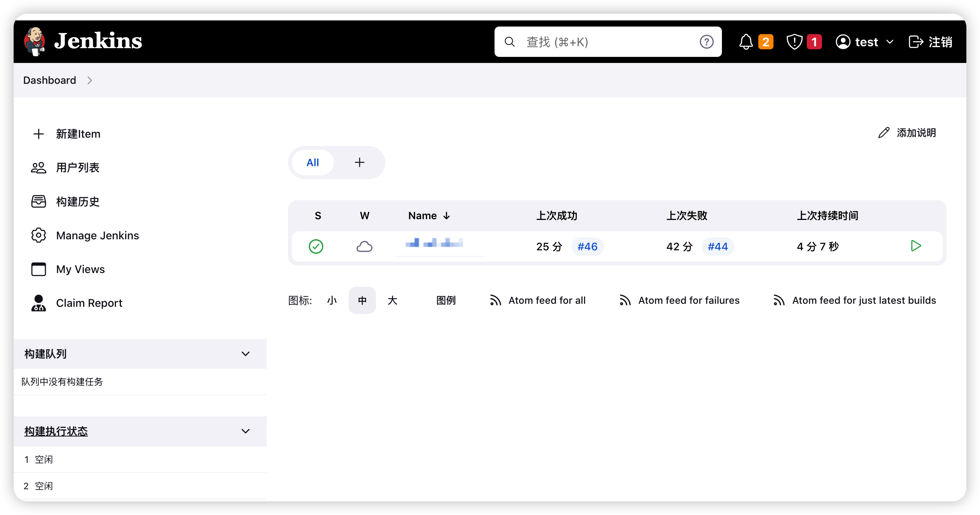Click the user avatar icon
The image size is (980, 515).
click(843, 42)
